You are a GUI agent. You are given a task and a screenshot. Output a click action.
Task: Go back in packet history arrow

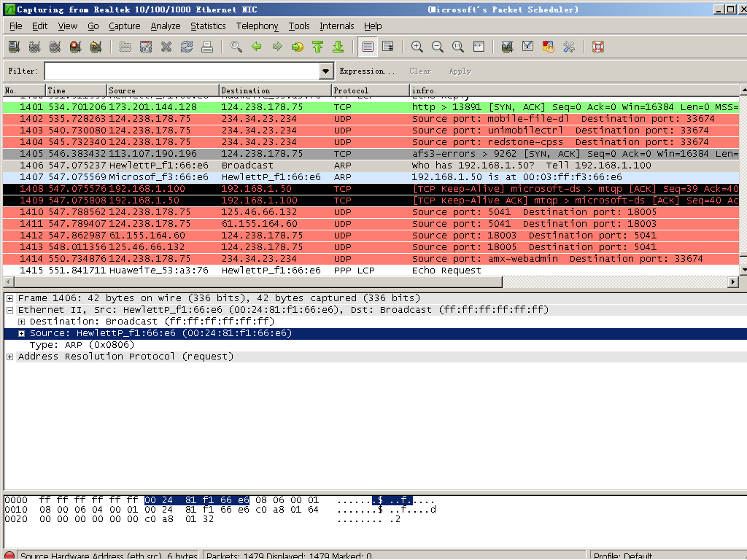[x=257, y=47]
